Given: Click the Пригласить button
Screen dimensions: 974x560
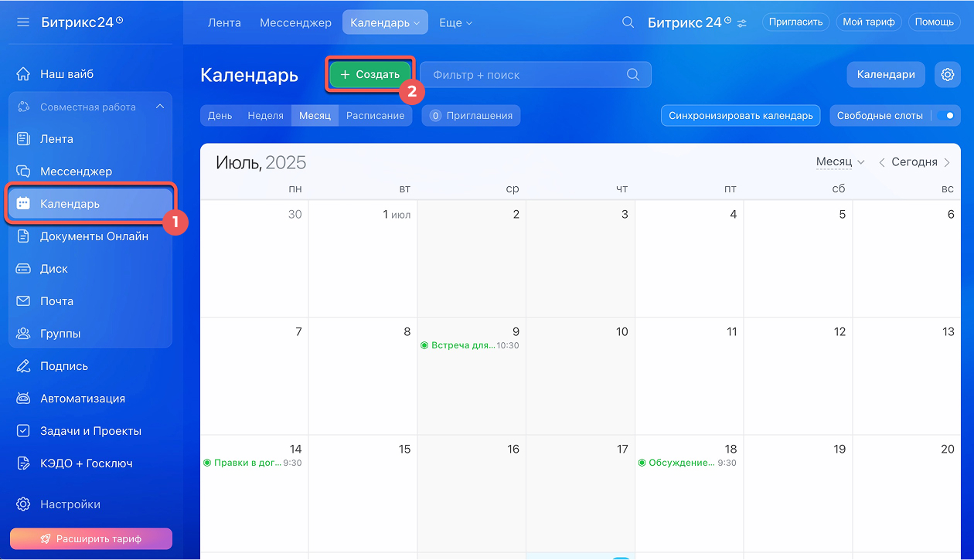Looking at the screenshot, I should (x=795, y=22).
